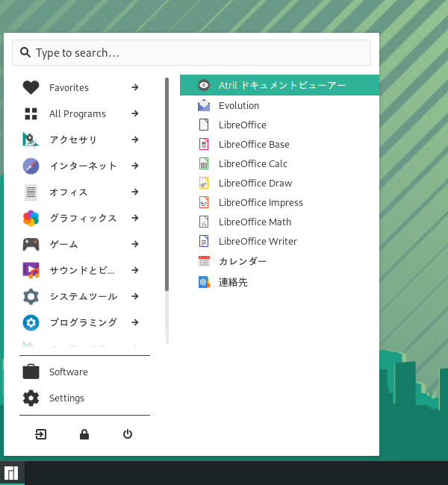Click the search magnifier icon
Viewport: 448px width, 485px height.
pos(25,52)
